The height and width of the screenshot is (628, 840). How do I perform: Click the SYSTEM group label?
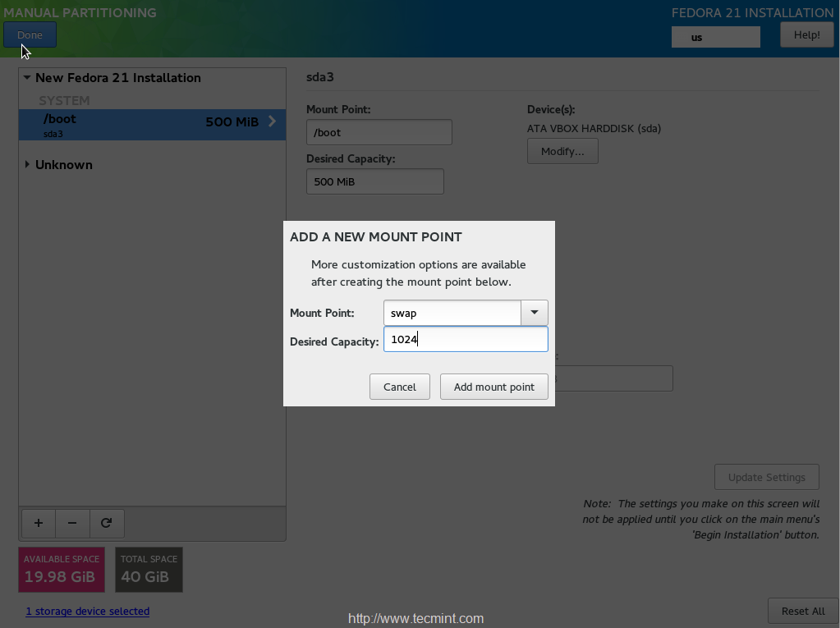point(64,101)
